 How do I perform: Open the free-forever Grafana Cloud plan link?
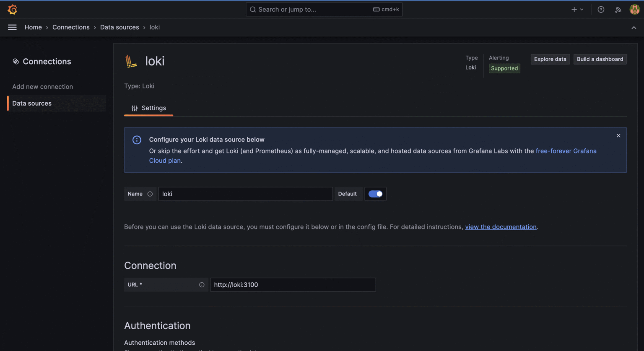pos(566,151)
